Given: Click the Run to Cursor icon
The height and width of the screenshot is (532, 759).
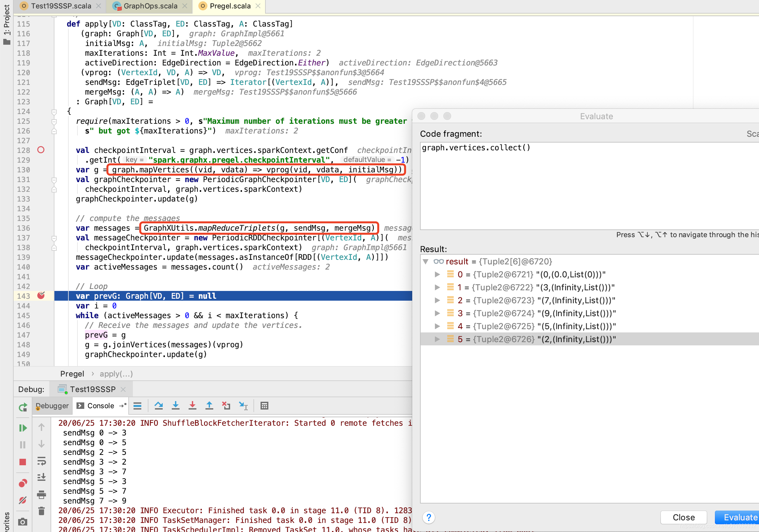Looking at the screenshot, I should (243, 406).
